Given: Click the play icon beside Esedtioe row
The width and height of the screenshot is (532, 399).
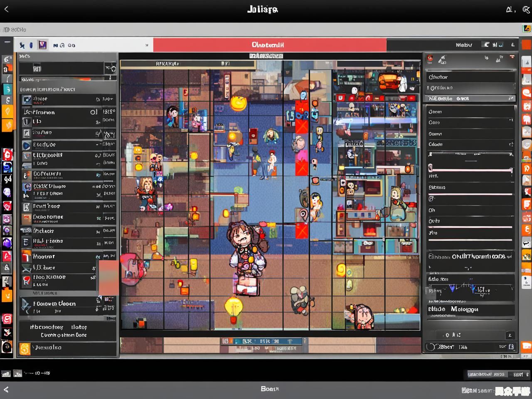Looking at the screenshot, I should tap(27, 145).
